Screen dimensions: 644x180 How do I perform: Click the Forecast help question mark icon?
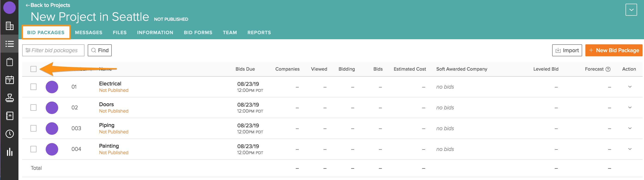point(608,69)
